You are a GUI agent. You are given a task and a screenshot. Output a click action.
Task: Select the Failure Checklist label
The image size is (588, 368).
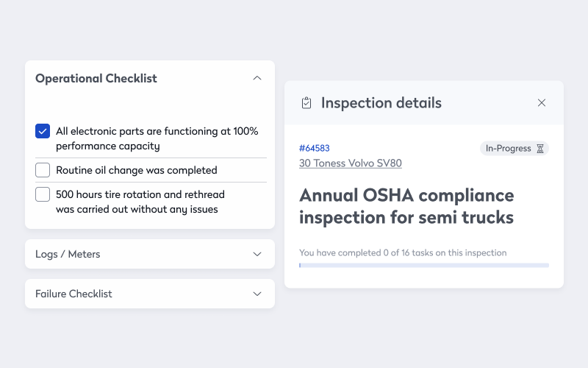[73, 294]
